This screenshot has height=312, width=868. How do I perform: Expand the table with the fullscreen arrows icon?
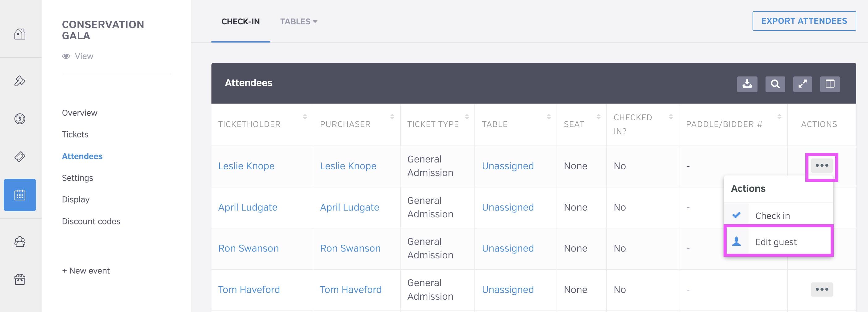pyautogui.click(x=802, y=84)
